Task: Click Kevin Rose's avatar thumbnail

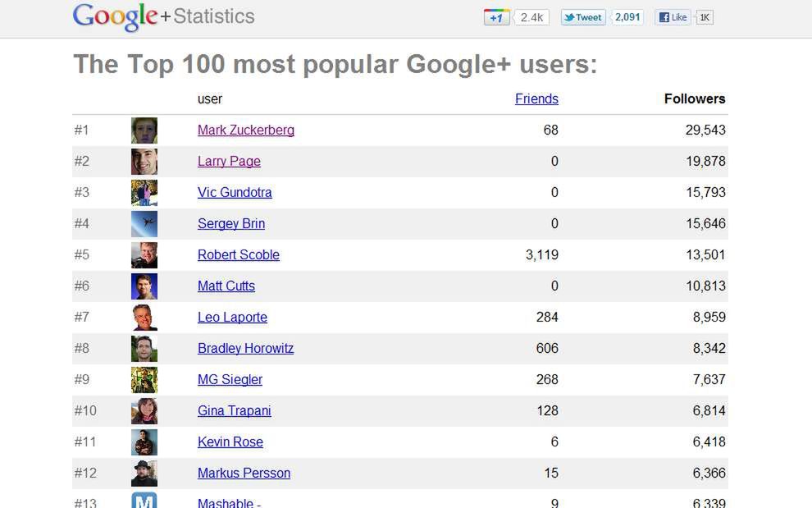Action: pyautogui.click(x=144, y=442)
